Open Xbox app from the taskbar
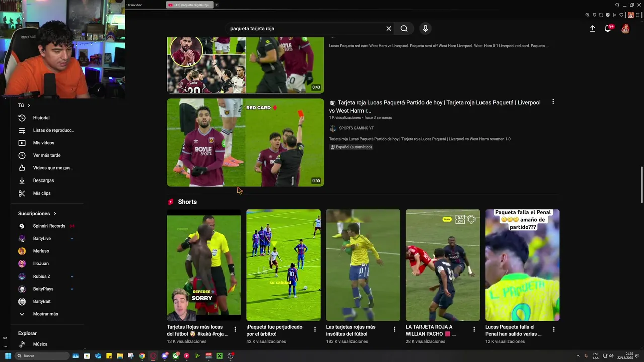Screen dimensions: 644x362 (176, 356)
